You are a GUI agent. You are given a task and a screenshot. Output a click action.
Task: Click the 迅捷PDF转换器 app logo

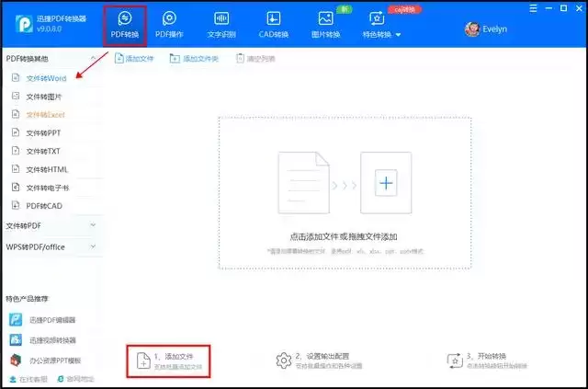pos(24,24)
